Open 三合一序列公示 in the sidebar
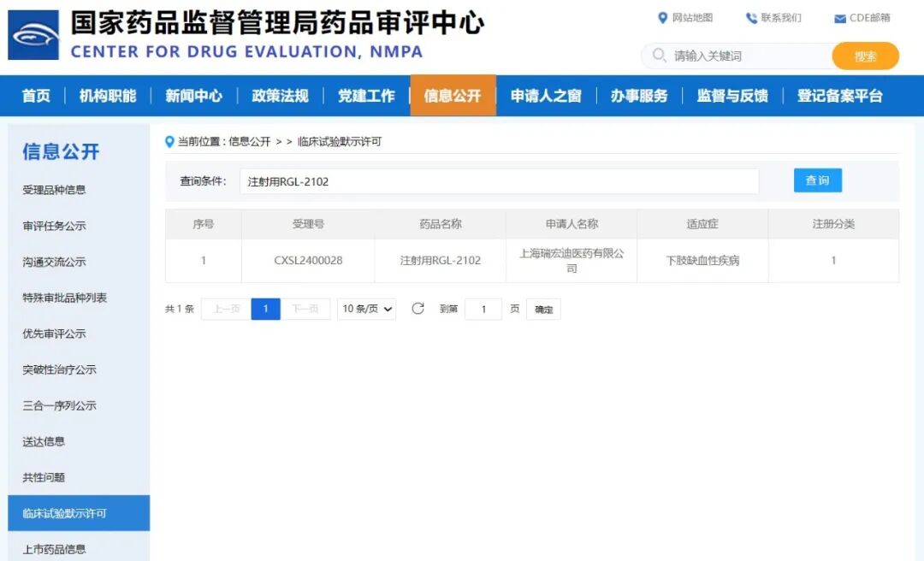Screen dimensions: 924x561 [x=60, y=405]
